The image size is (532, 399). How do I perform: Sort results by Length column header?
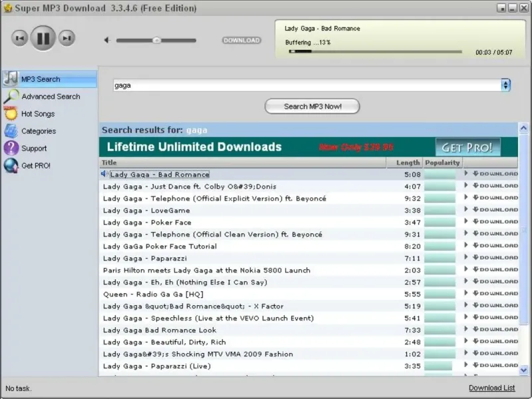pyautogui.click(x=405, y=162)
